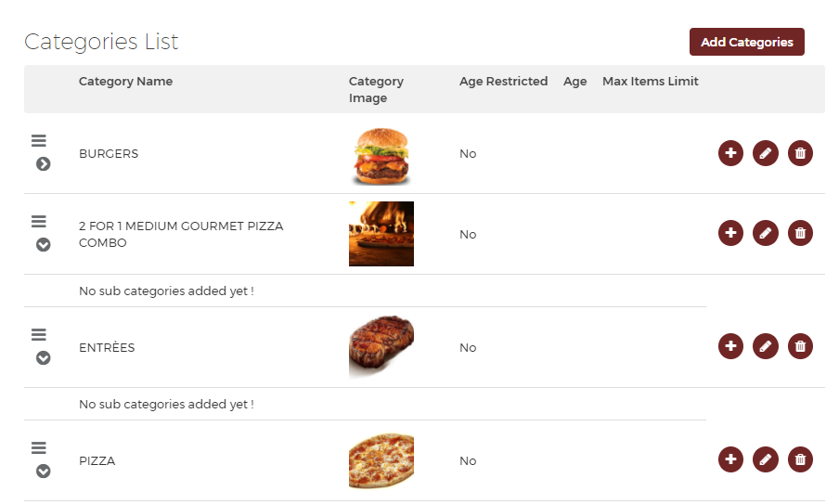Click the plus icon for BURGERS
The height and width of the screenshot is (504, 826).
(730, 153)
